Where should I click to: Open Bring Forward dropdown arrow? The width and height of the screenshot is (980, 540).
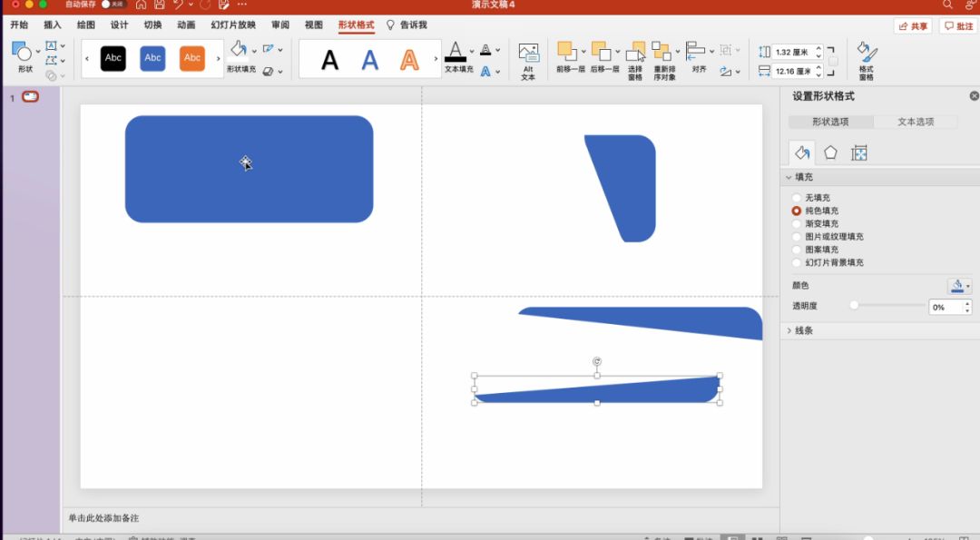point(583,51)
